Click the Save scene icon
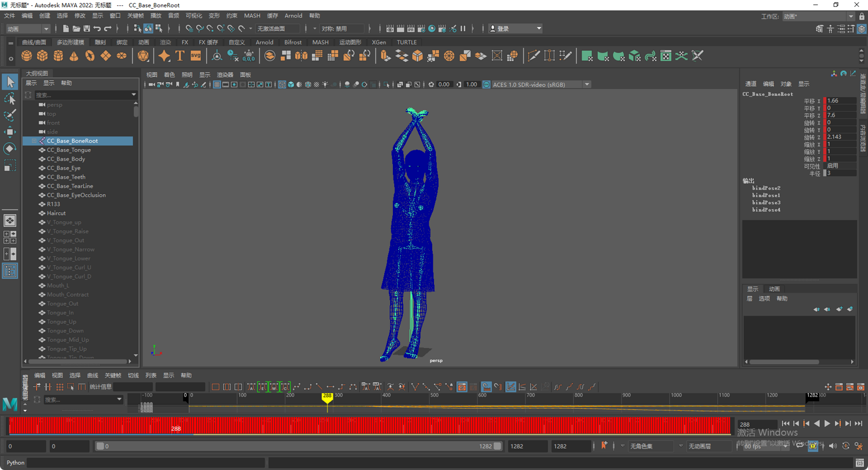The height and width of the screenshot is (470, 868). 86,28
